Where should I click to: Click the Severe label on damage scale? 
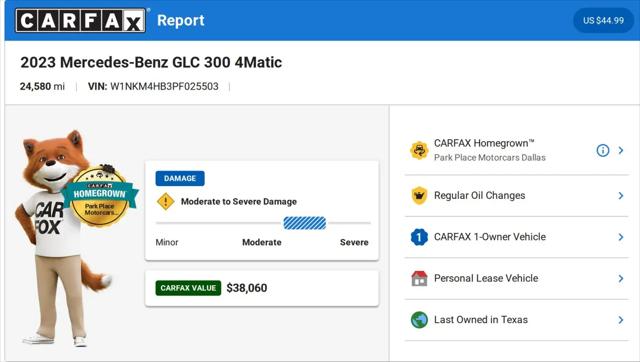click(354, 242)
